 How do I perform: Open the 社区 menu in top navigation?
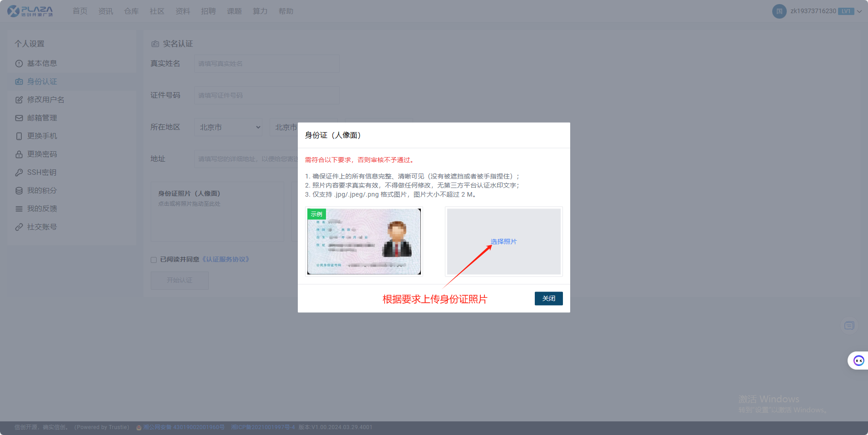click(157, 11)
